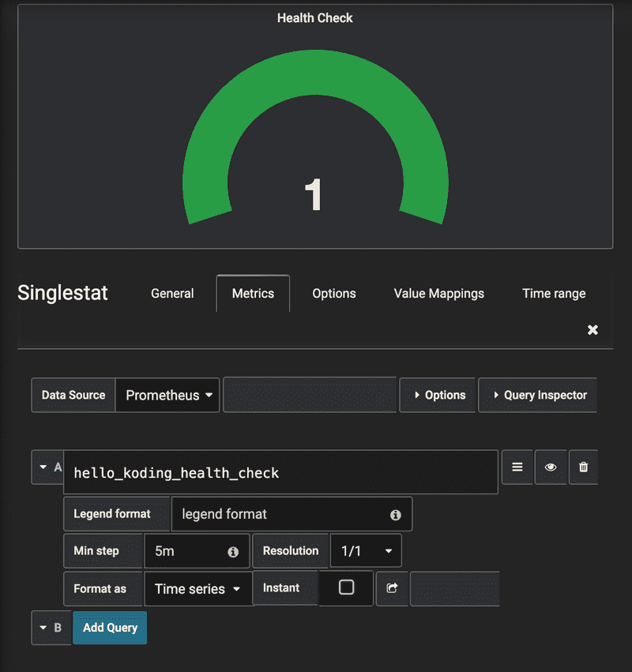Image resolution: width=632 pixels, height=672 pixels.
Task: Toggle query A visibility eye icon
Action: click(x=551, y=467)
